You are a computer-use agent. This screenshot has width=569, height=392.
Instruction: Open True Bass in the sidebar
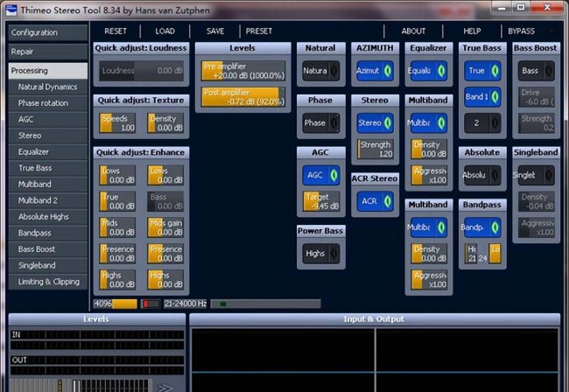pyautogui.click(x=48, y=168)
